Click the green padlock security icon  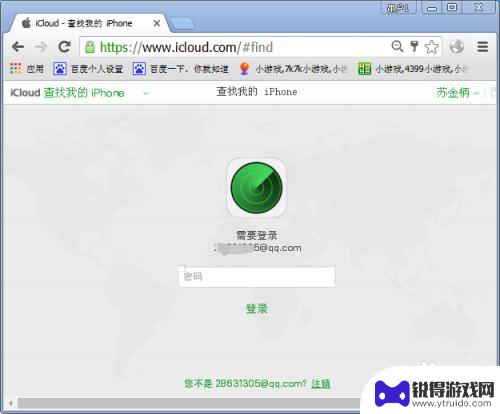[90, 47]
